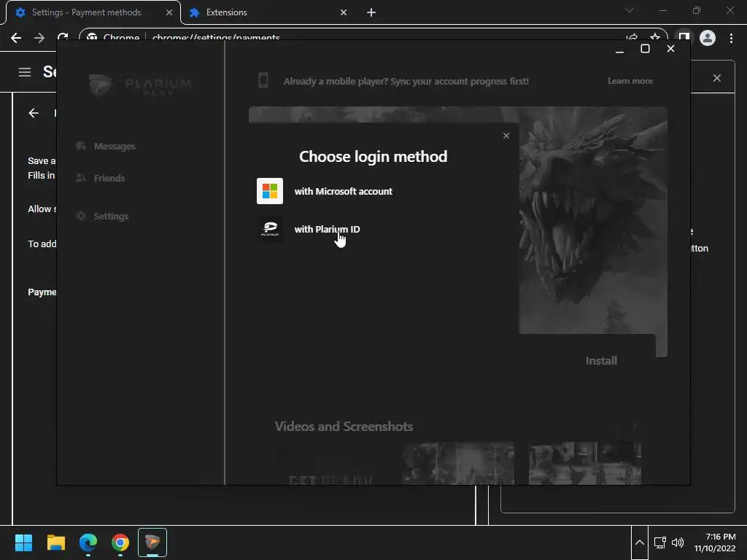Image resolution: width=747 pixels, height=560 pixels.
Task: Click the mobile phone icon in banner
Action: 263,80
